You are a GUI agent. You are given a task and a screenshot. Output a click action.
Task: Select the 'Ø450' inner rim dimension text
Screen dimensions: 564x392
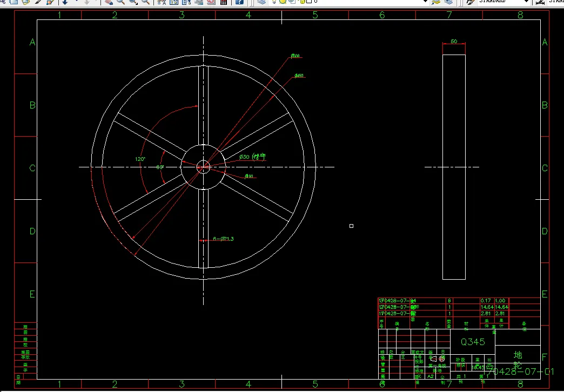pos(299,76)
